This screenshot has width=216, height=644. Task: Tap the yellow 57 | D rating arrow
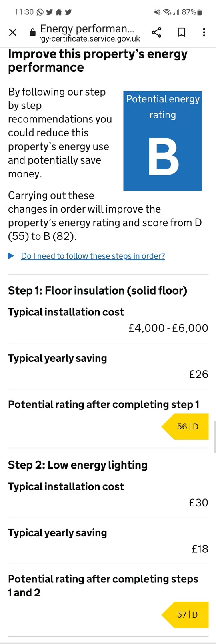[x=185, y=615]
